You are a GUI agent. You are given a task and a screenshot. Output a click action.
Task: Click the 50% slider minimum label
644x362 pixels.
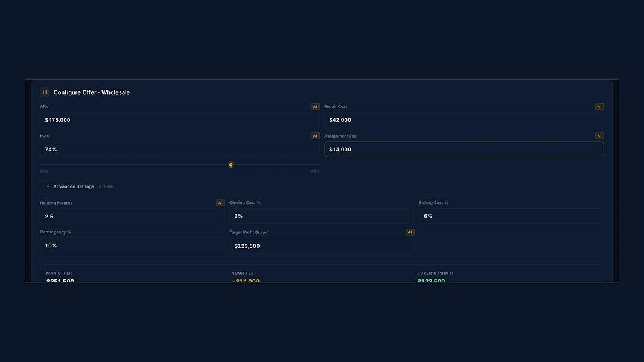point(44,171)
